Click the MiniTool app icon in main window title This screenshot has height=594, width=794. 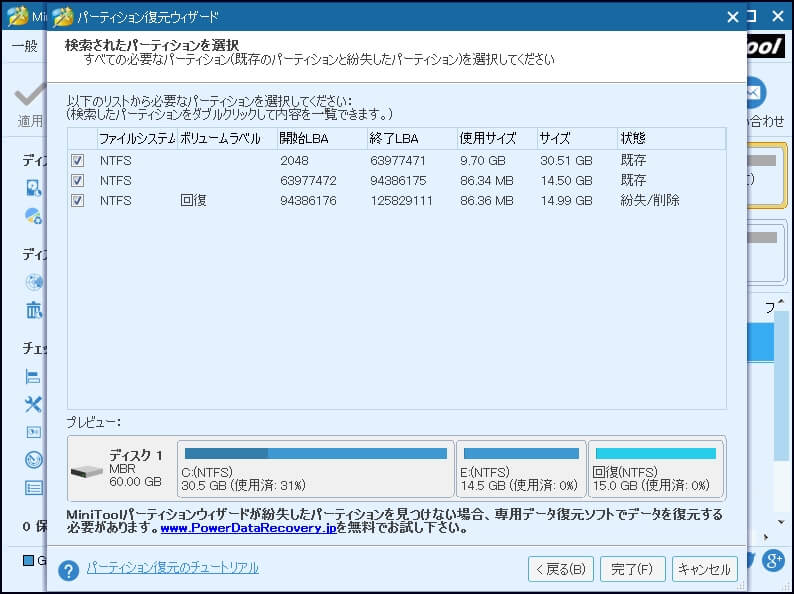click(x=18, y=16)
